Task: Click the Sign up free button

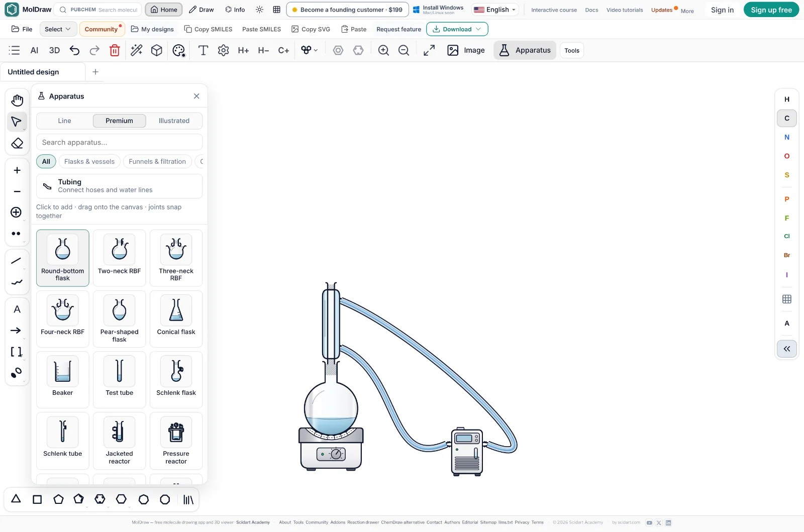Action: [771, 10]
